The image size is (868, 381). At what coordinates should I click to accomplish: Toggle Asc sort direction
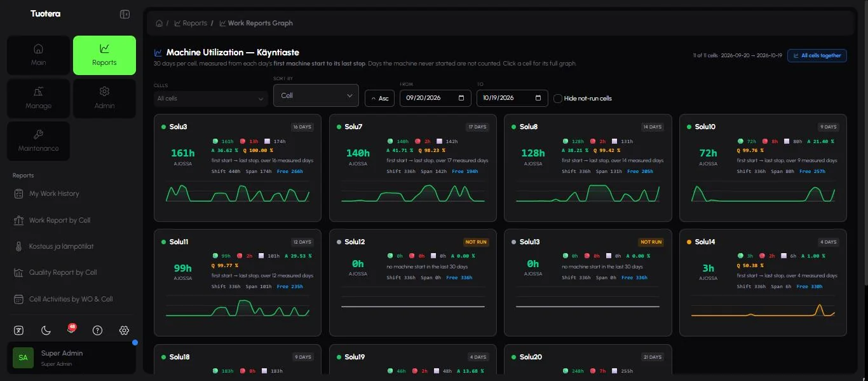379,99
